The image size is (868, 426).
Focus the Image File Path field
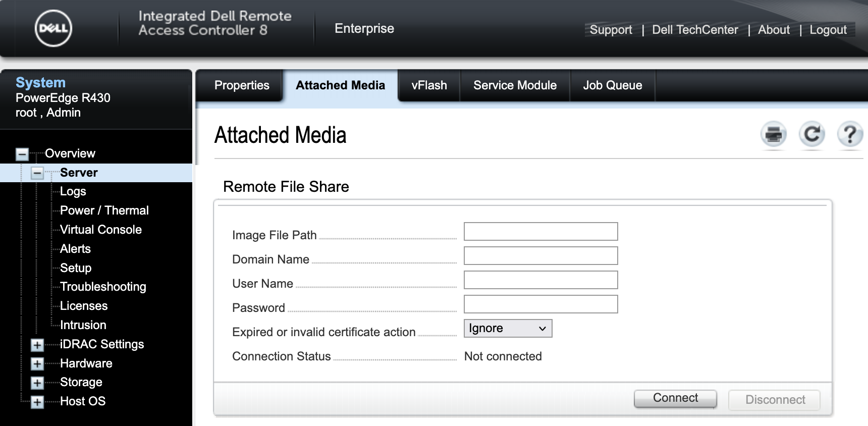(x=541, y=231)
